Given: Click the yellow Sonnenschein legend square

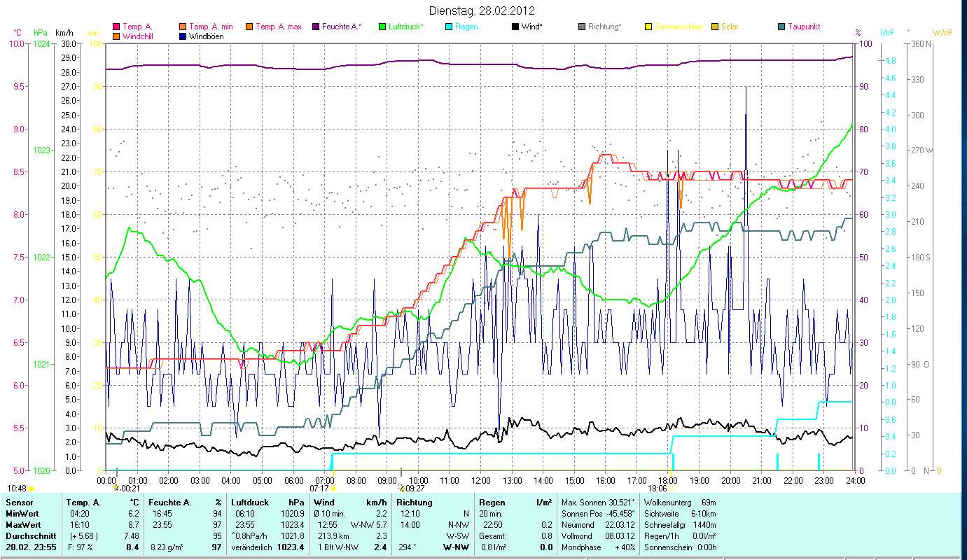Looking at the screenshot, I should [648, 27].
